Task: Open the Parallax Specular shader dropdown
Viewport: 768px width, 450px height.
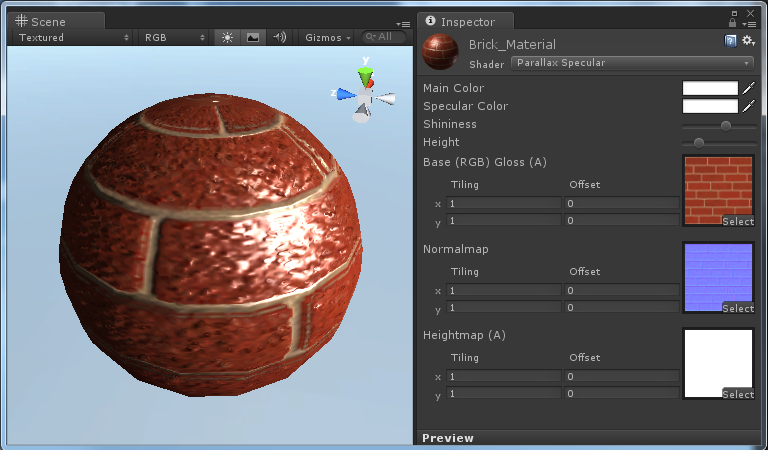Action: click(x=632, y=63)
